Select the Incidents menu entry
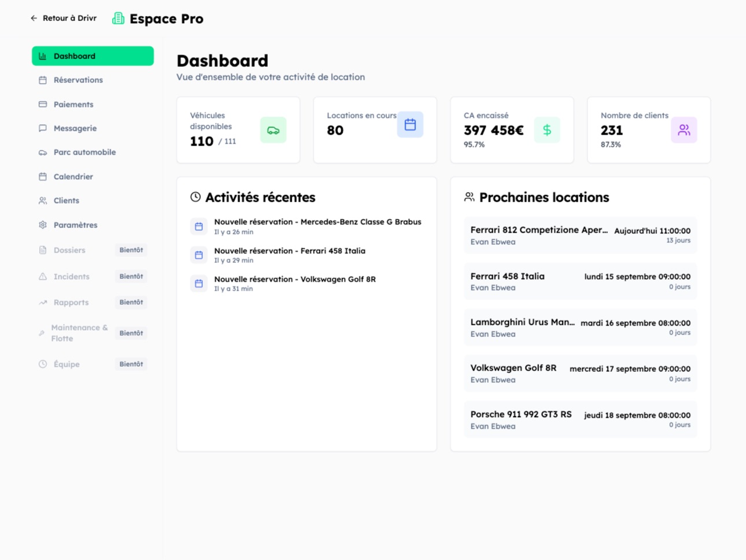The width and height of the screenshot is (746, 560). click(x=93, y=277)
